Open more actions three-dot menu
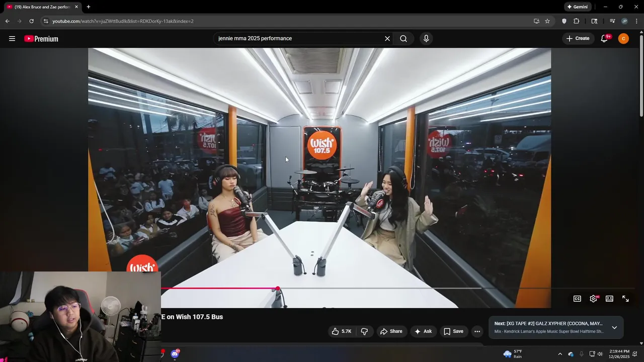The width and height of the screenshot is (644, 362). click(477, 331)
